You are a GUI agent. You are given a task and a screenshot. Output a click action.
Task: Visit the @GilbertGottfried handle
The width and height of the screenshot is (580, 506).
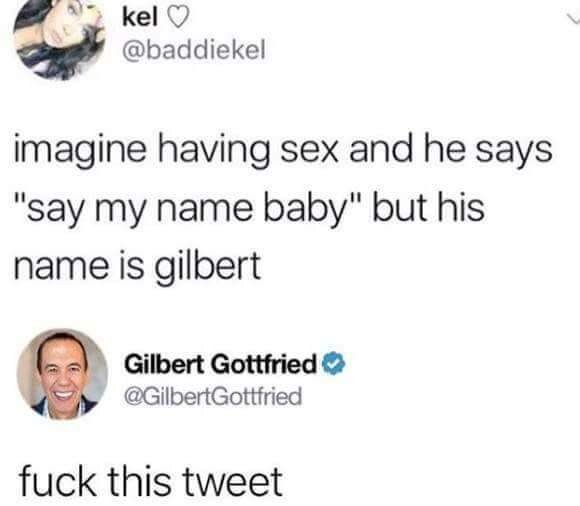213,396
